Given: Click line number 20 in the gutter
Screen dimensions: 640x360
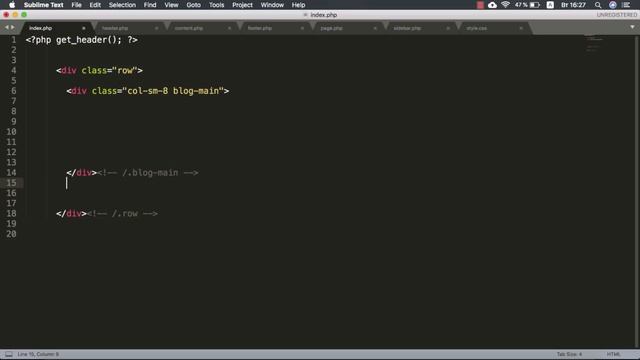Looking at the screenshot, I should (11, 234).
